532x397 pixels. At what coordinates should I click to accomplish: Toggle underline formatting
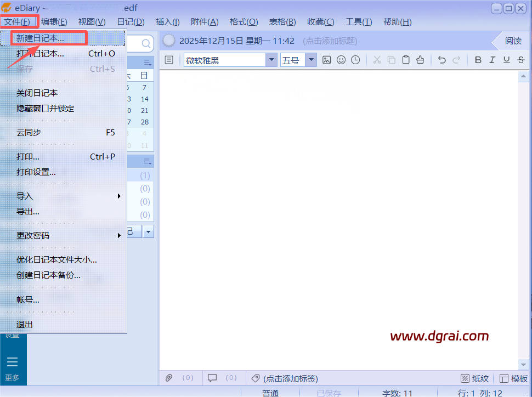click(x=506, y=60)
